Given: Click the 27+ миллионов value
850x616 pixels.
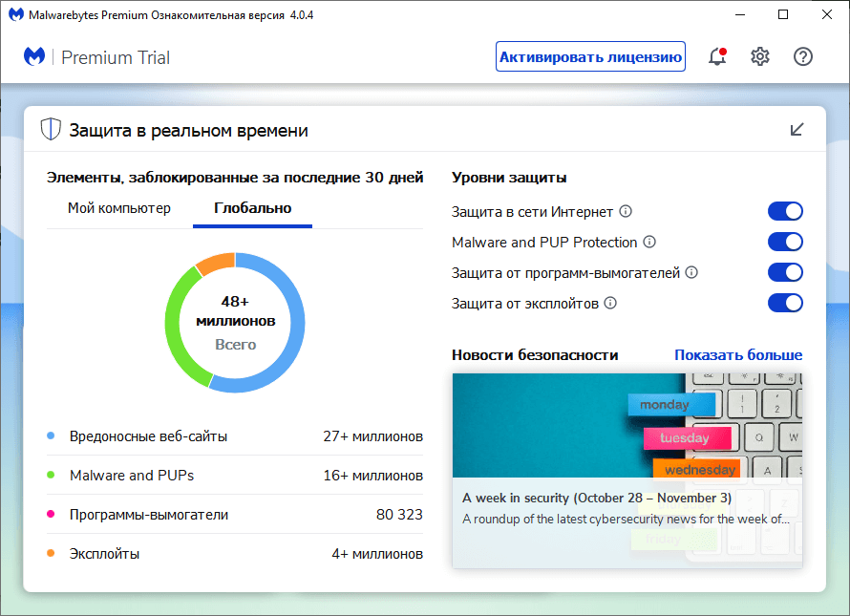Looking at the screenshot, I should [373, 435].
